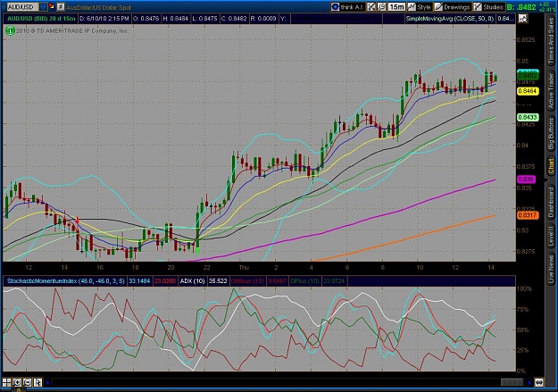This screenshot has height=392, width=558.
Task: Open the Style menu
Action: pos(420,7)
